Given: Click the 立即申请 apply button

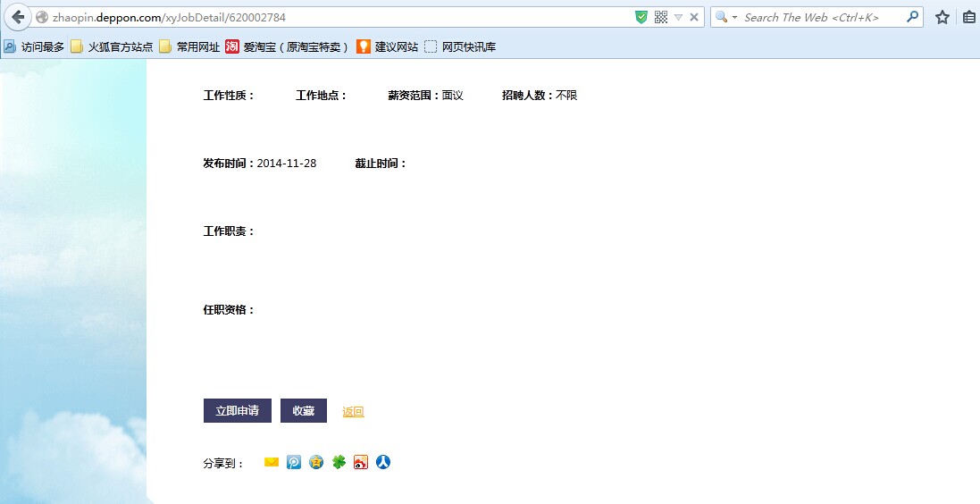Looking at the screenshot, I should pyautogui.click(x=238, y=411).
